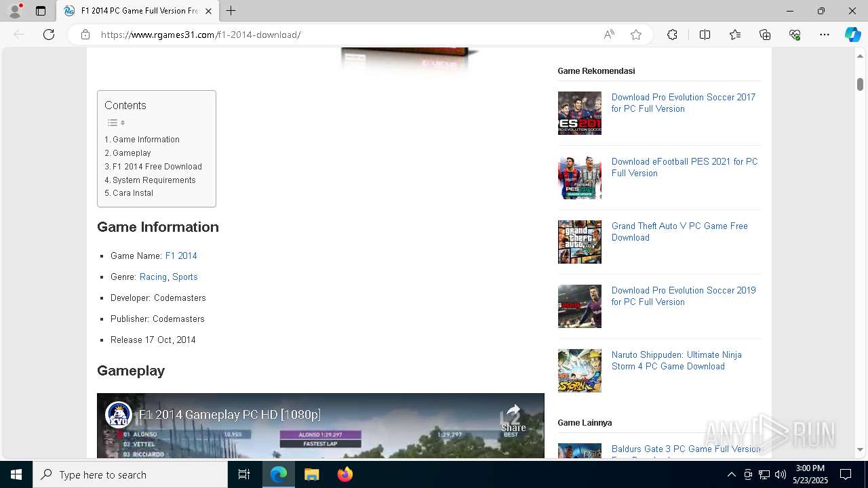The image size is (868, 488).
Task: Click the page vertical scrollbar thumb
Action: (860, 84)
